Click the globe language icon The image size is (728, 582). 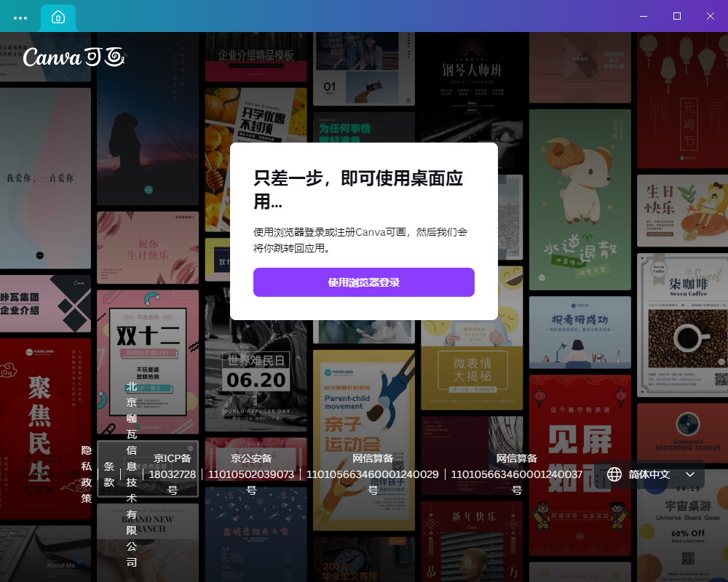point(614,474)
